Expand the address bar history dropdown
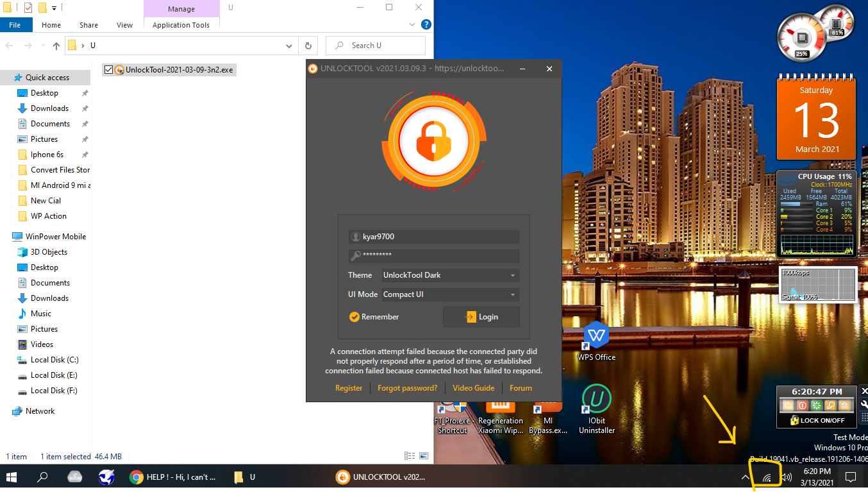Viewport: 868px width, 492px height. 289,46
